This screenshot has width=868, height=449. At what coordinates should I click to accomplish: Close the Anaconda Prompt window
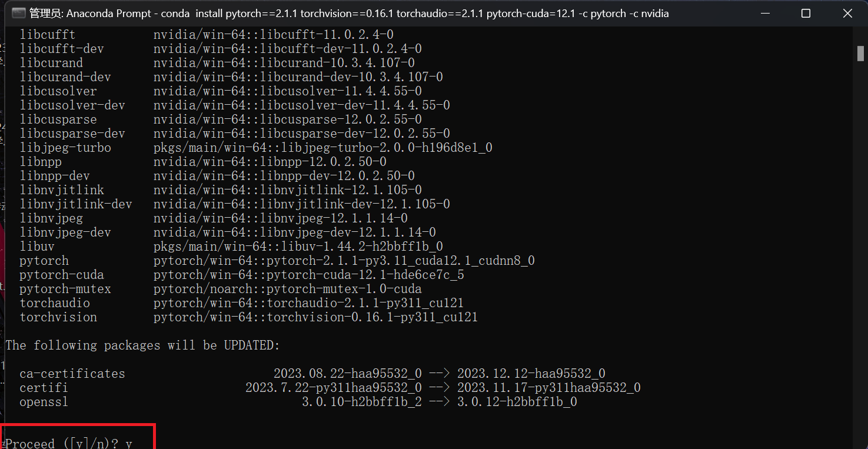pos(847,13)
